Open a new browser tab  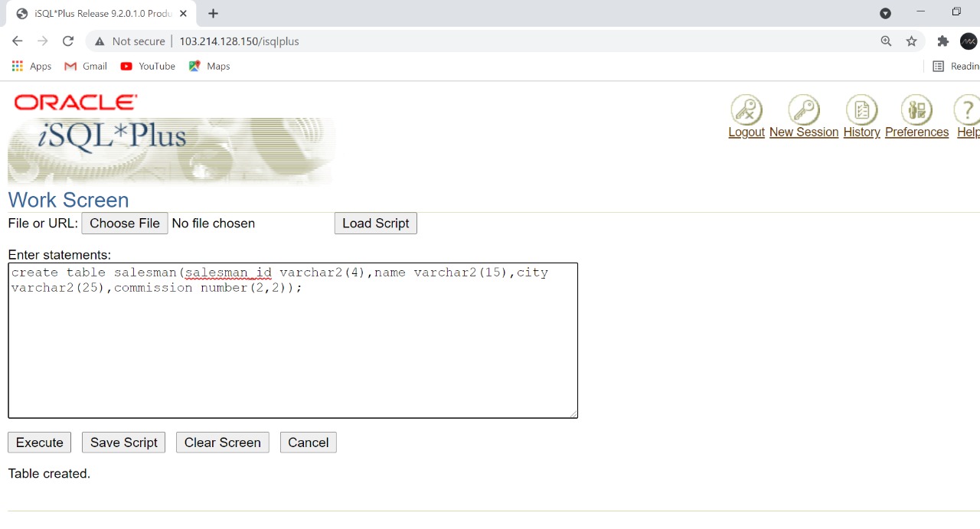[213, 14]
